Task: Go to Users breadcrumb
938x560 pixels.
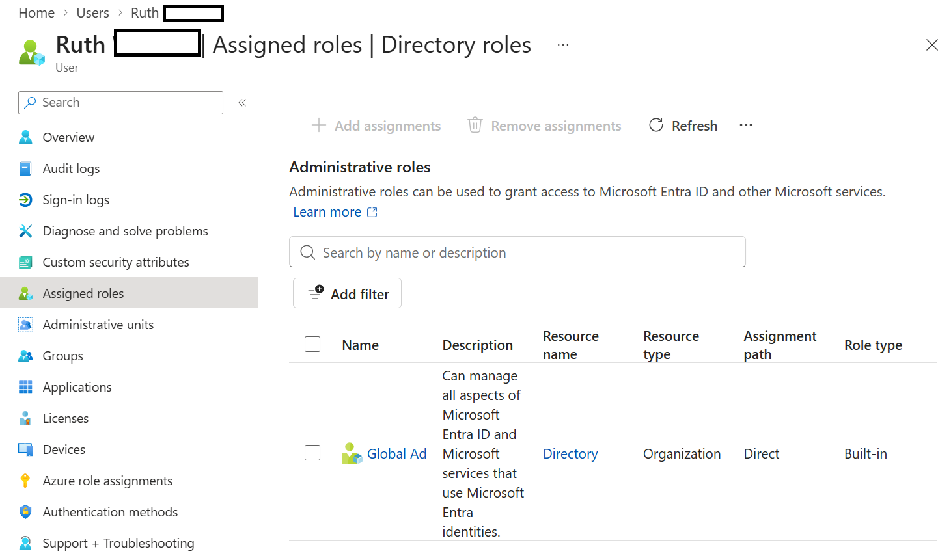Action: pos(92,13)
